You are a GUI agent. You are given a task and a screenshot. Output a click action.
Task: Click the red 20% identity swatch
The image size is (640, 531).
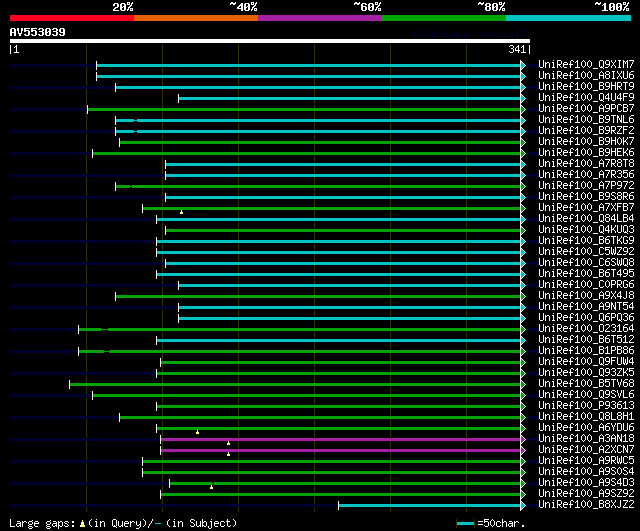(72, 18)
